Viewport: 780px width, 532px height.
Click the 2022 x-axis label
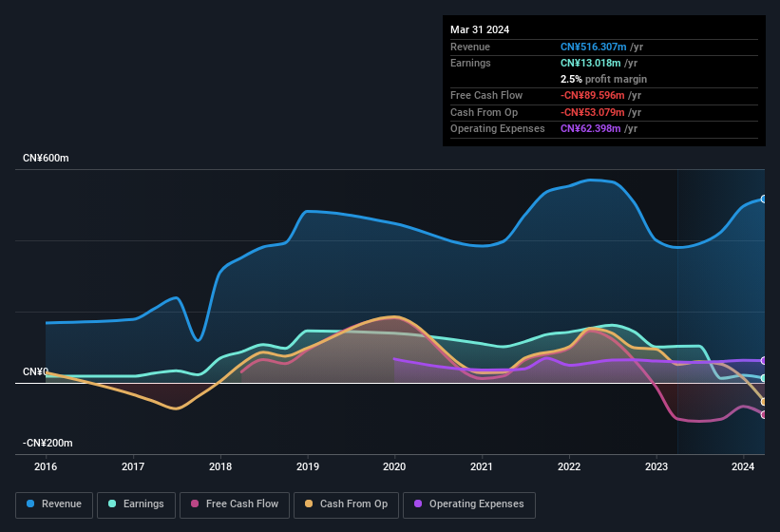click(x=569, y=466)
